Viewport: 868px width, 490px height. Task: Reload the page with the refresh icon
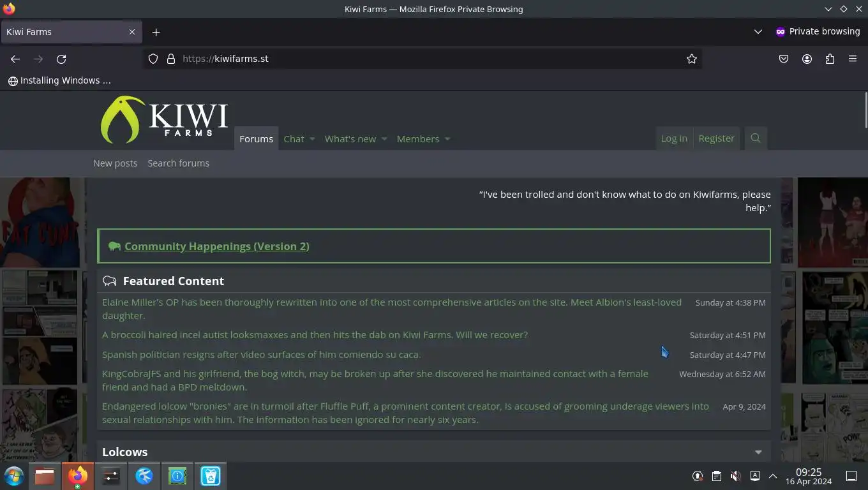(61, 59)
